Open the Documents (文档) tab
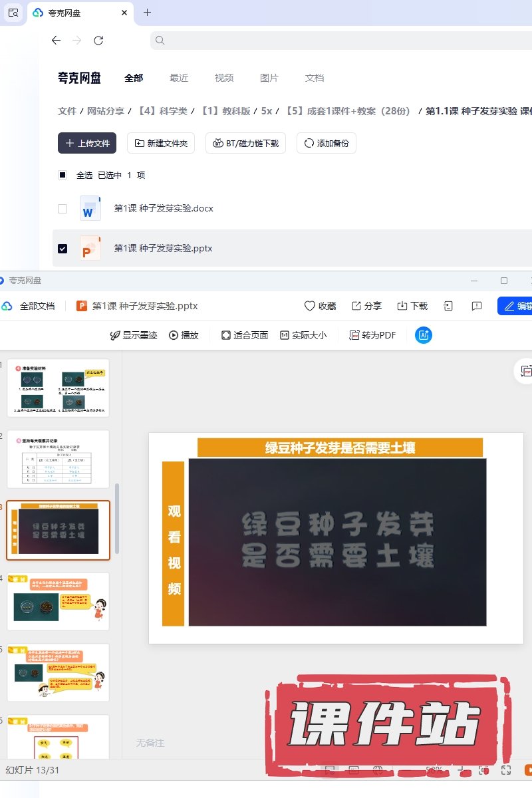532x798 pixels. [x=315, y=78]
